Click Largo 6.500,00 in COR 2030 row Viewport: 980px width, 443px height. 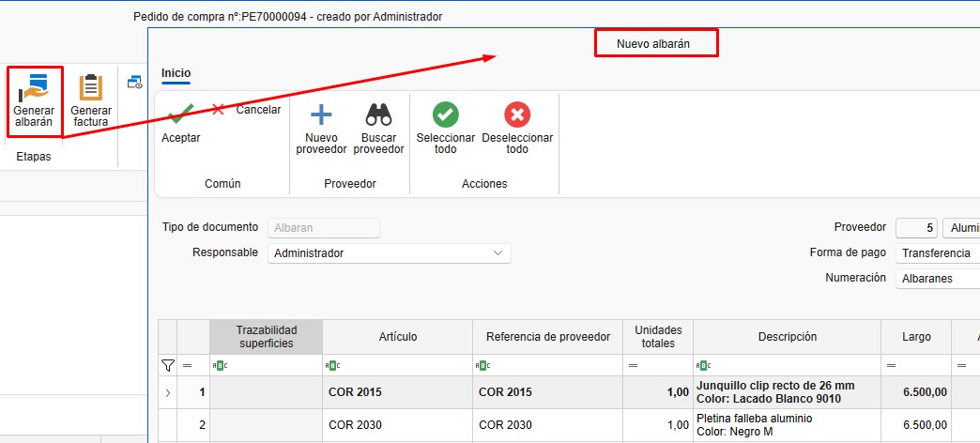click(x=916, y=425)
